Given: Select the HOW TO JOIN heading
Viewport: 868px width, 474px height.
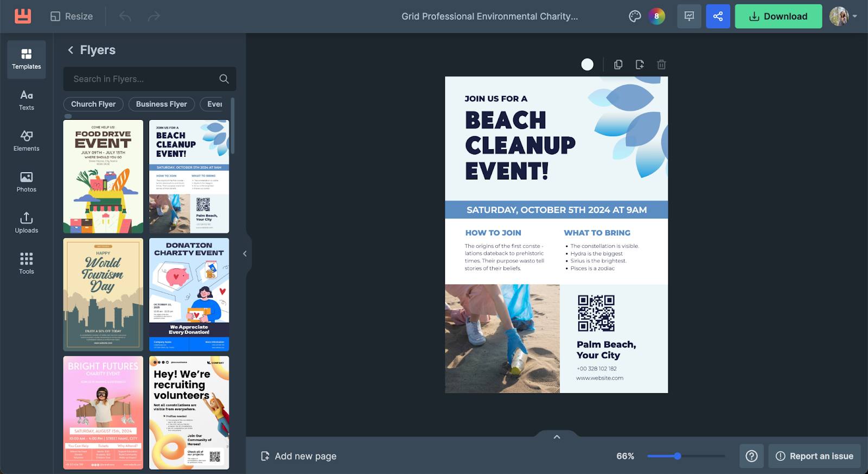Looking at the screenshot, I should (493, 233).
